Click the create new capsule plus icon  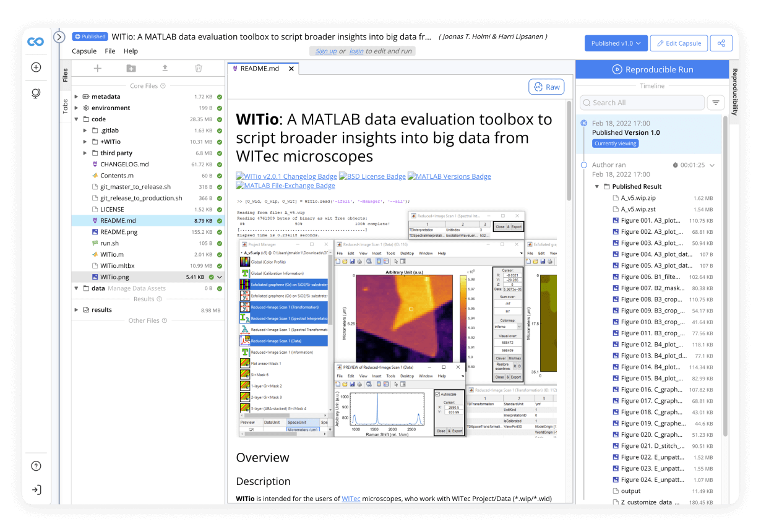click(x=36, y=67)
